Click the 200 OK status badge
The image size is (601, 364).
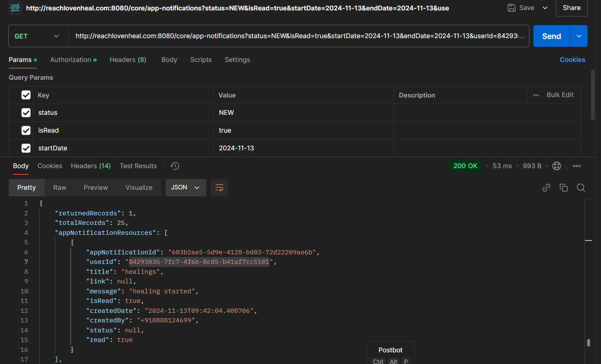465,166
